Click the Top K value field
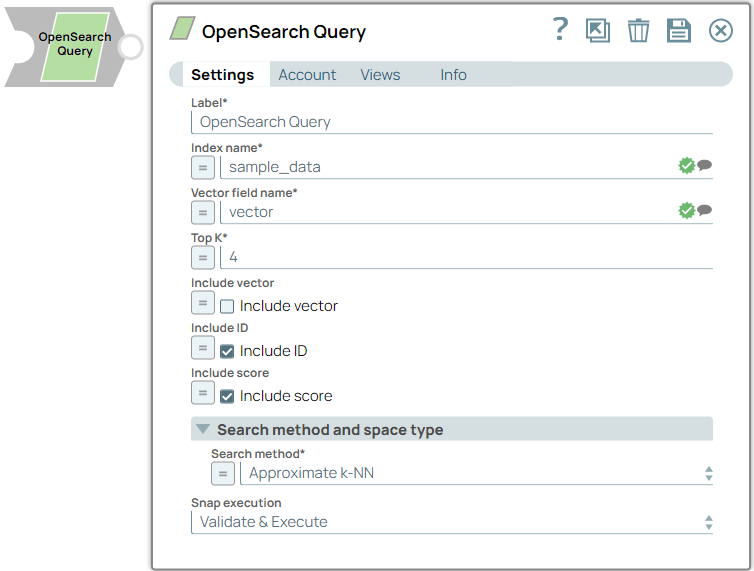 click(x=466, y=257)
